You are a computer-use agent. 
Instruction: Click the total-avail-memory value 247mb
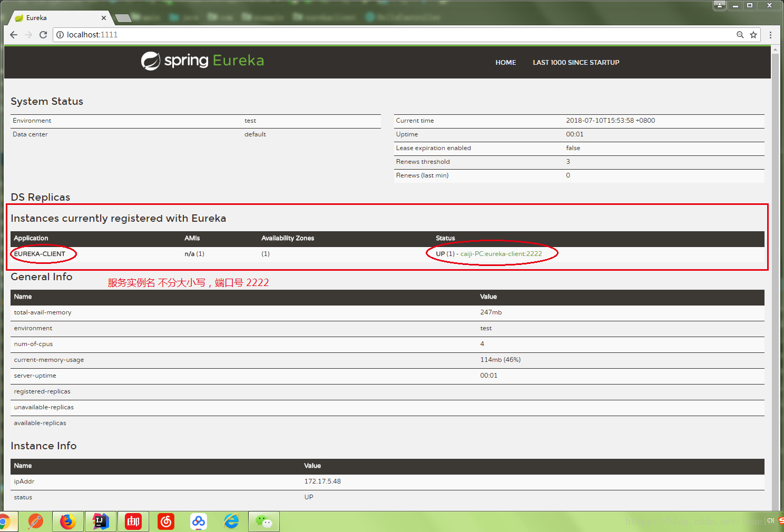(x=491, y=312)
